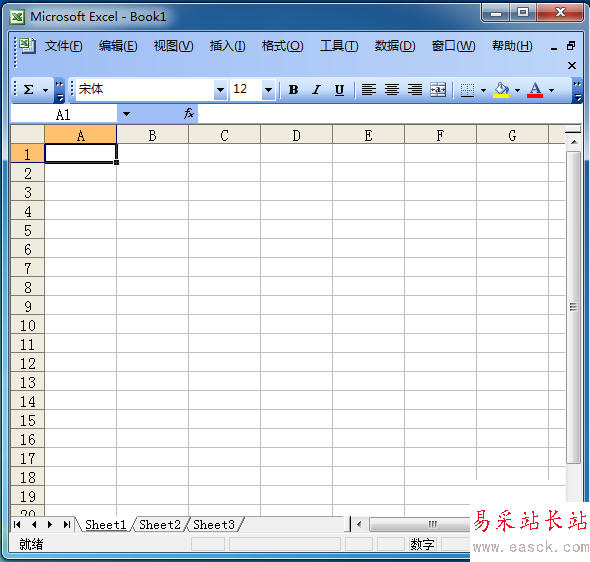Close the workbook with the X
590x562 pixels.
coord(572,65)
